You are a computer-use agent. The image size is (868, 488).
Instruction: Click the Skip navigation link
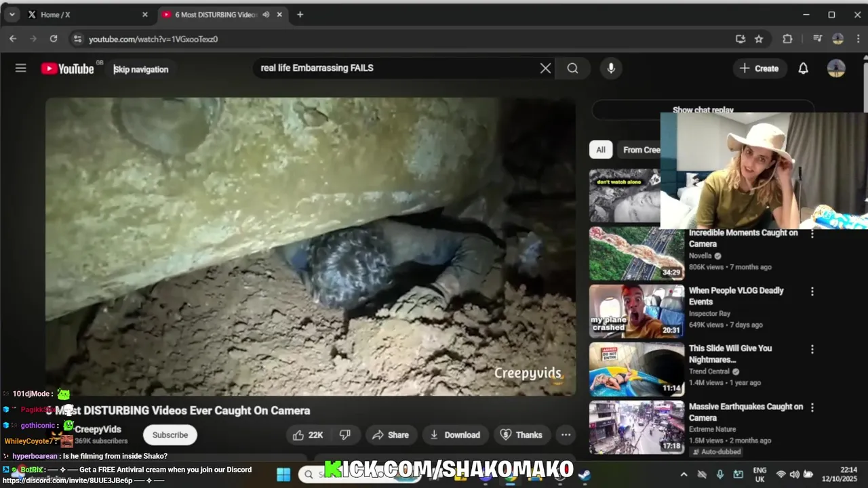tap(140, 69)
